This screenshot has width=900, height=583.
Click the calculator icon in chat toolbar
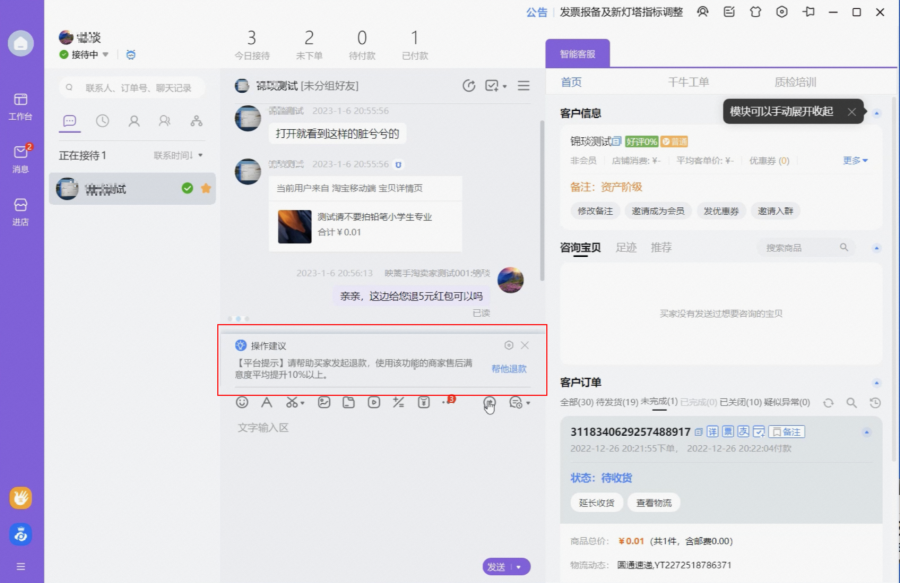398,402
